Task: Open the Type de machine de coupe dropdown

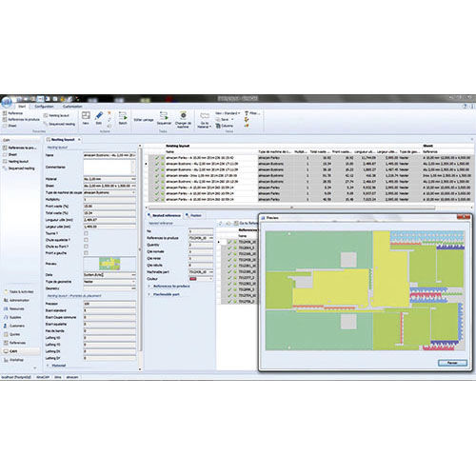Action: tap(133, 192)
